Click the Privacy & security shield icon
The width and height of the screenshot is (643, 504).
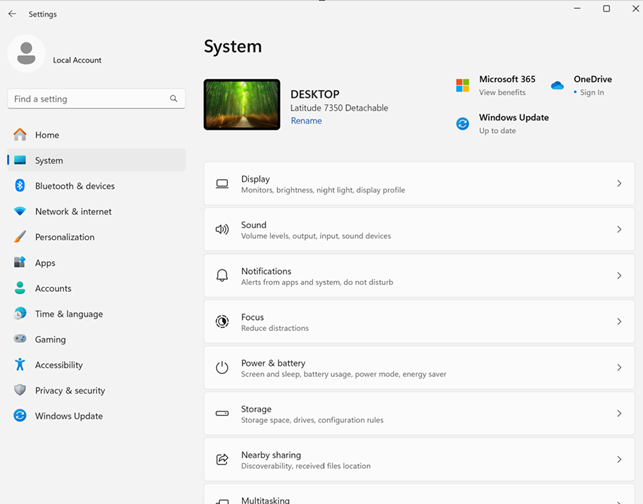coord(20,390)
